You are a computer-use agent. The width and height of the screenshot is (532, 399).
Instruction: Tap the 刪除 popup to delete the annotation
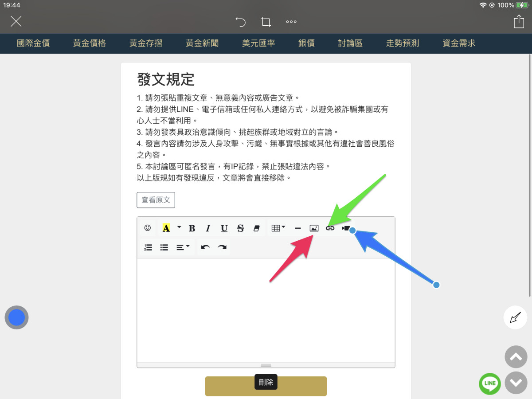point(266,382)
